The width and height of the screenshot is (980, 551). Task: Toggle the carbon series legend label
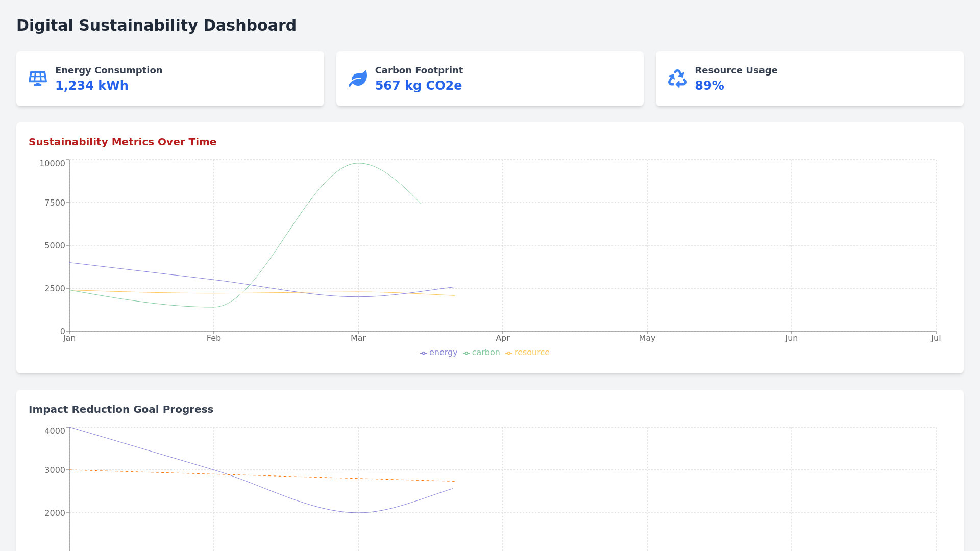pyautogui.click(x=485, y=353)
